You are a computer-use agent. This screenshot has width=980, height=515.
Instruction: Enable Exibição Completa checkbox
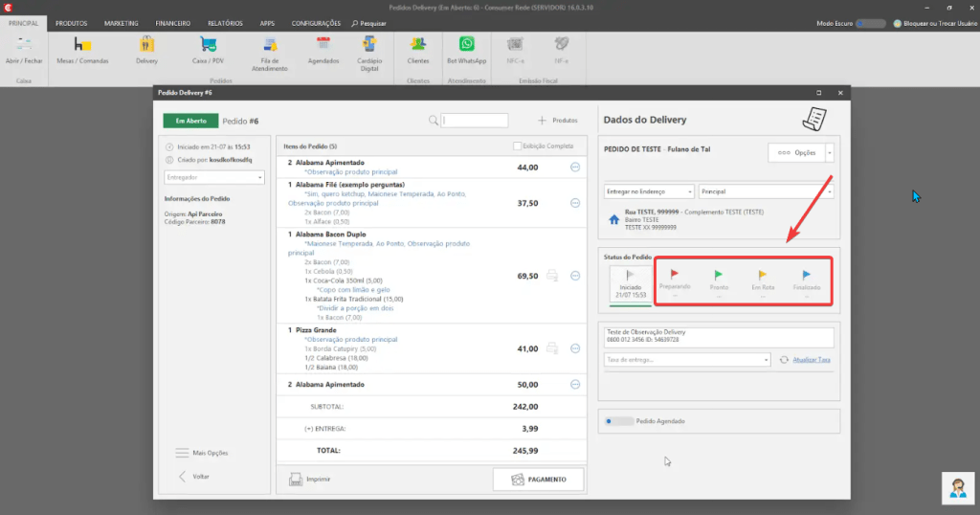[517, 146]
